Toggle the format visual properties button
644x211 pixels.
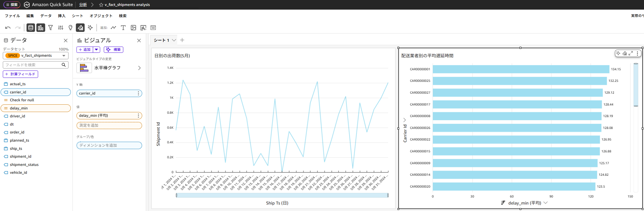(x=80, y=28)
